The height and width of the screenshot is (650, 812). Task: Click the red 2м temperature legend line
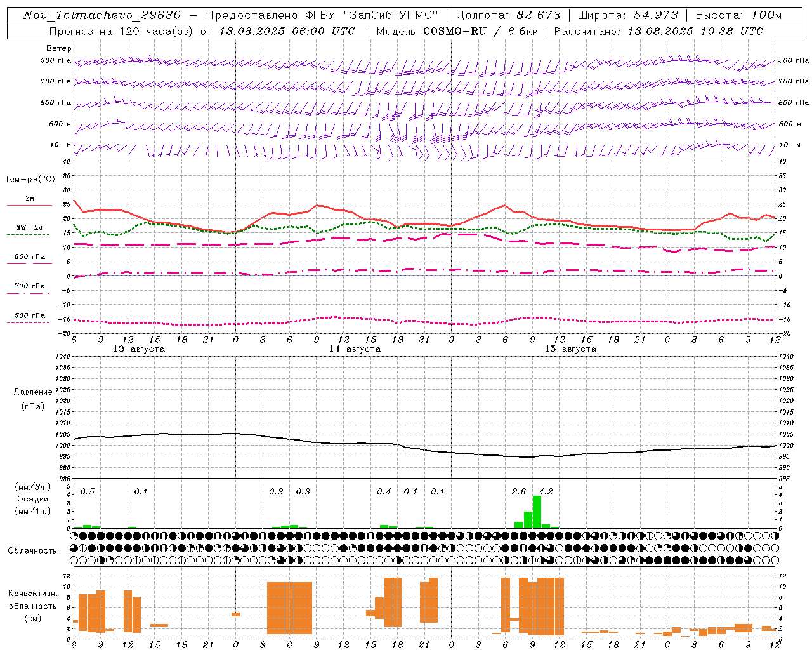(29, 206)
